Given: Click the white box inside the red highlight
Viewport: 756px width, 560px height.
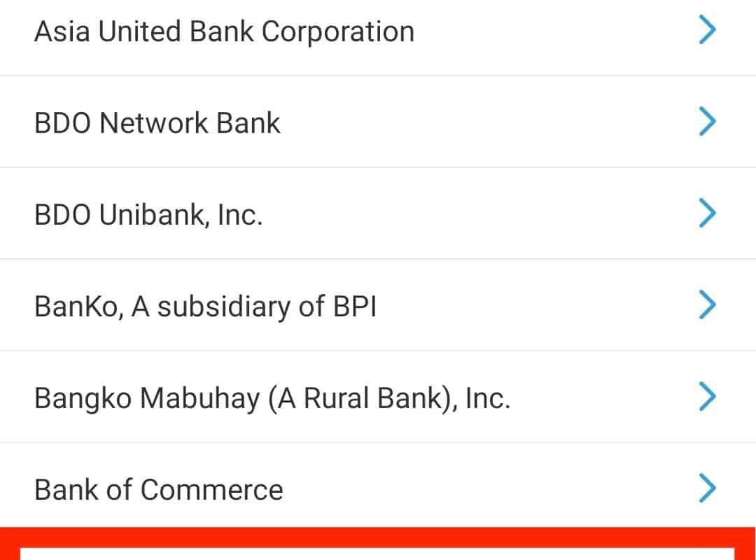Looking at the screenshot, I should tap(378, 554).
